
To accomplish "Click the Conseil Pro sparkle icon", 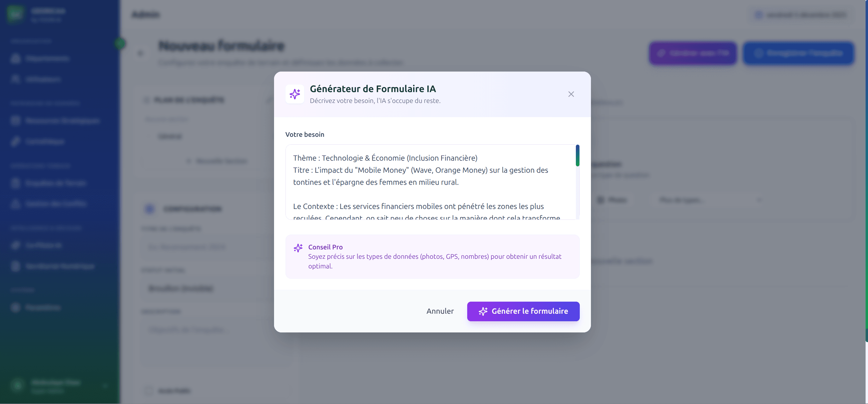I will pos(298,248).
